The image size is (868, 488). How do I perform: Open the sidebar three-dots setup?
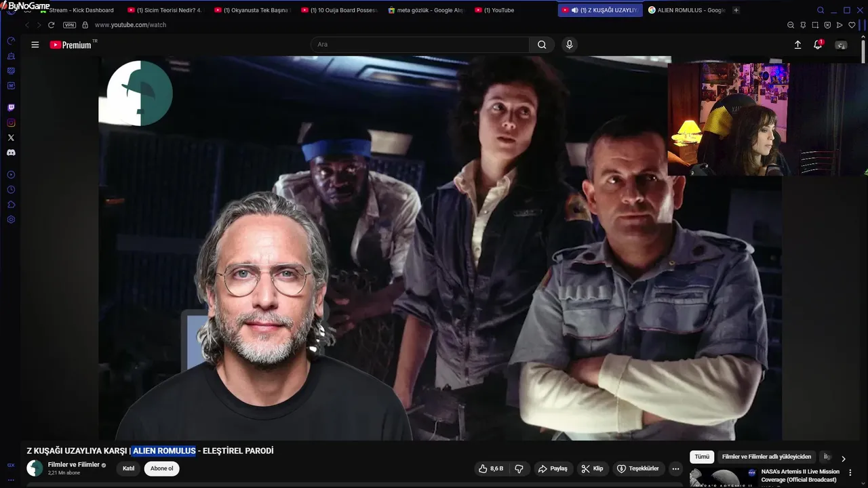pos(11,480)
